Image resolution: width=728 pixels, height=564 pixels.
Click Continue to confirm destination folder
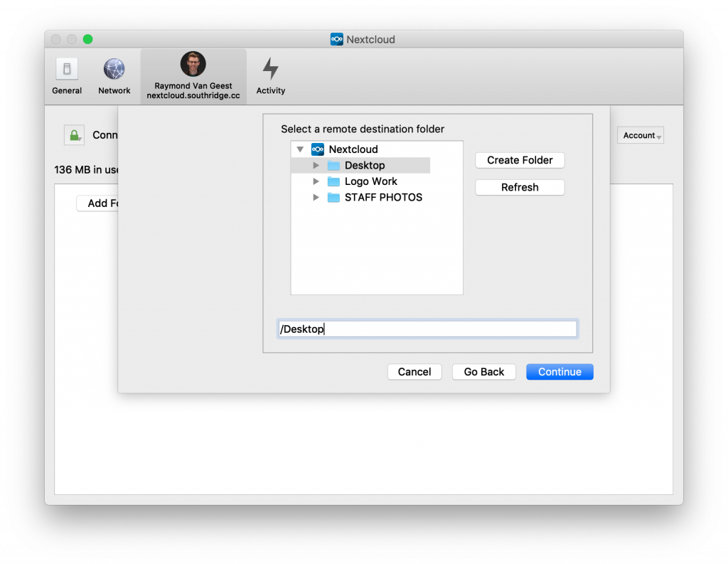pos(560,372)
